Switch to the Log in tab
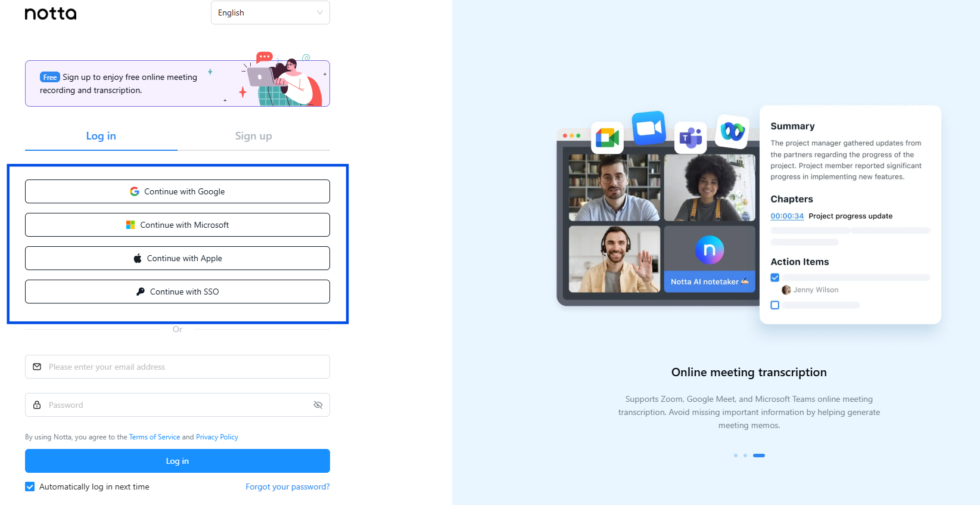Screen dimensions: 980x505 101,136
